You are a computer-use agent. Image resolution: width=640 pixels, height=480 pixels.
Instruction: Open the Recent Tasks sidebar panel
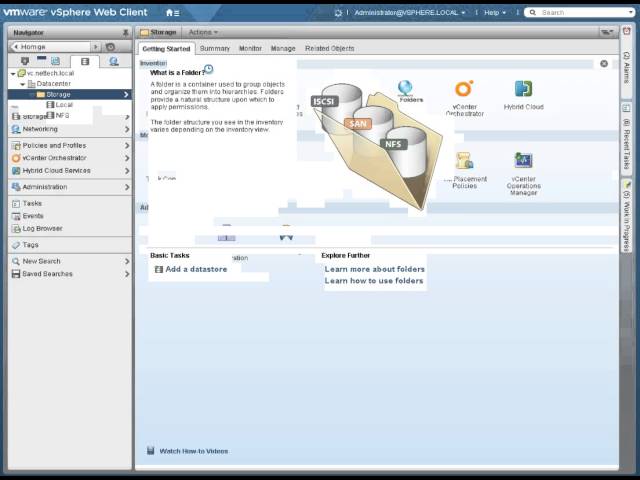tap(626, 140)
